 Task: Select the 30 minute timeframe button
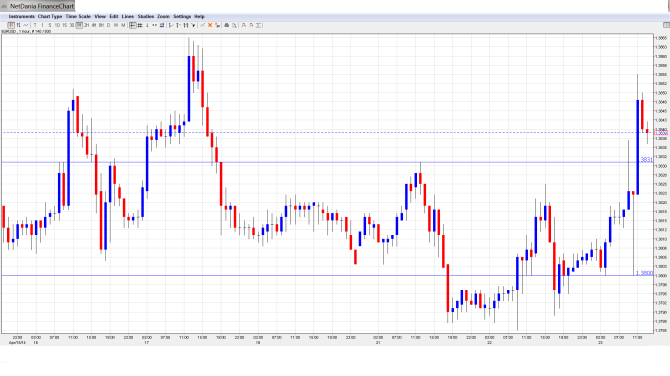coord(72,25)
